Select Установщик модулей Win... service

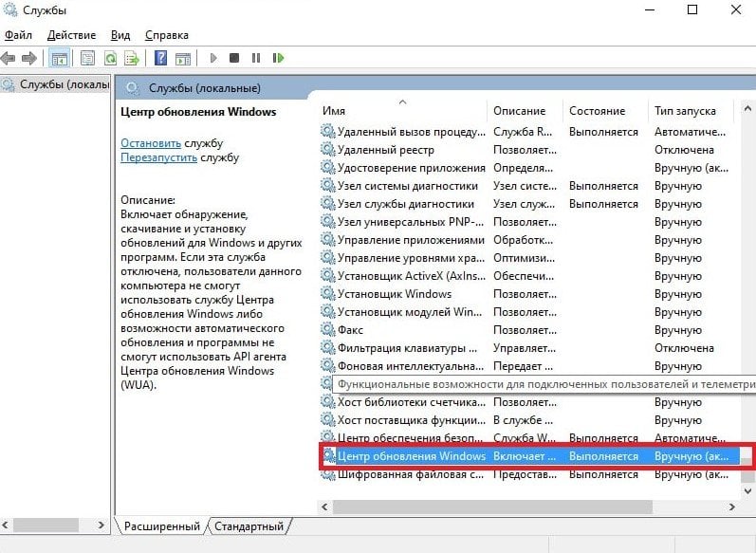(528, 312)
